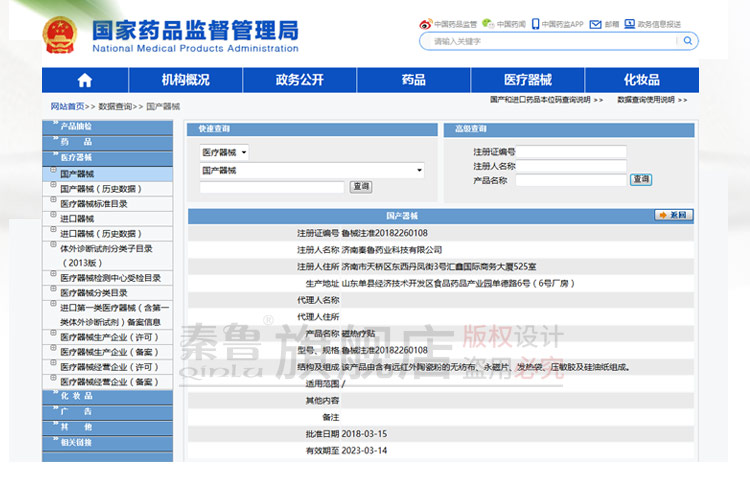Click the 高级查询 panel header
750x480 pixels.
pos(569,129)
